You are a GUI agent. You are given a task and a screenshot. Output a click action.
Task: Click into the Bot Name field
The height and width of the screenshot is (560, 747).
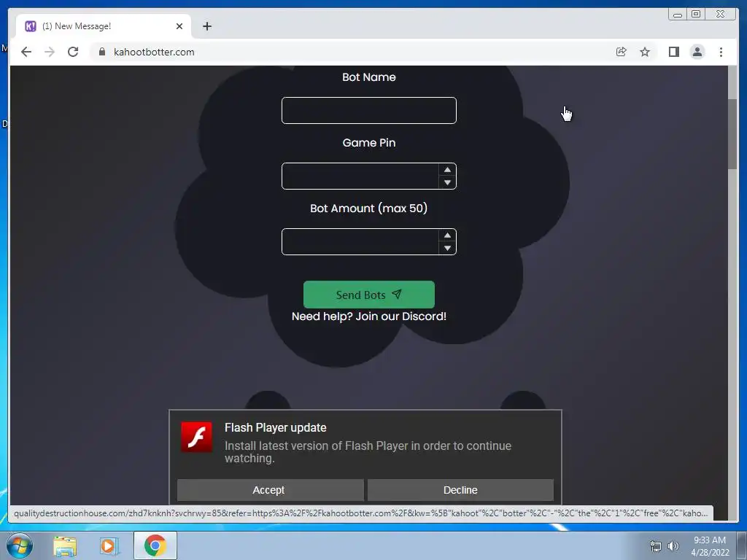368,111
